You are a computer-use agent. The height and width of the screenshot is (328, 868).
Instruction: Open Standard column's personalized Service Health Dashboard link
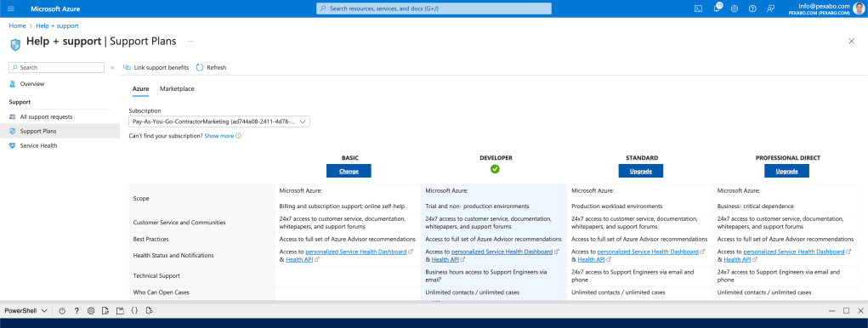648,252
